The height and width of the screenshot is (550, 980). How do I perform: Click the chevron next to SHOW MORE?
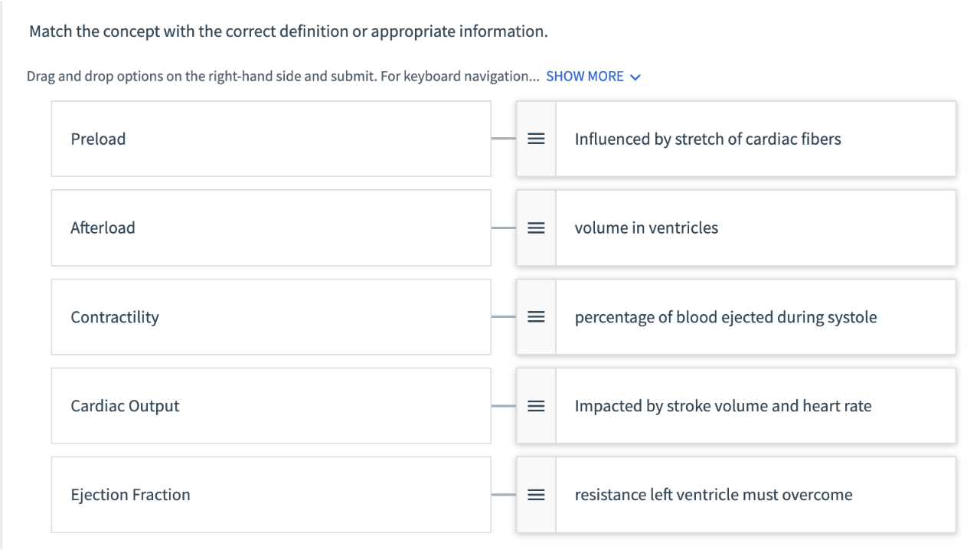click(634, 77)
